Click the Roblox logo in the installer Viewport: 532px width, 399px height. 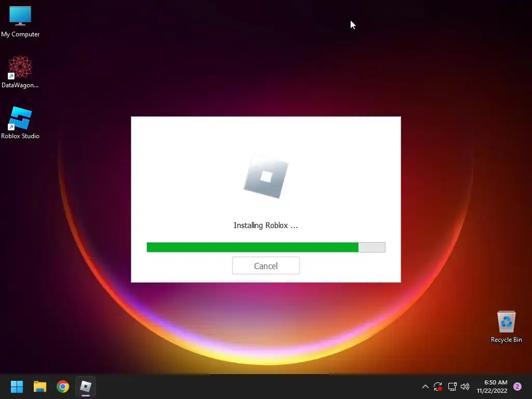[x=266, y=177]
